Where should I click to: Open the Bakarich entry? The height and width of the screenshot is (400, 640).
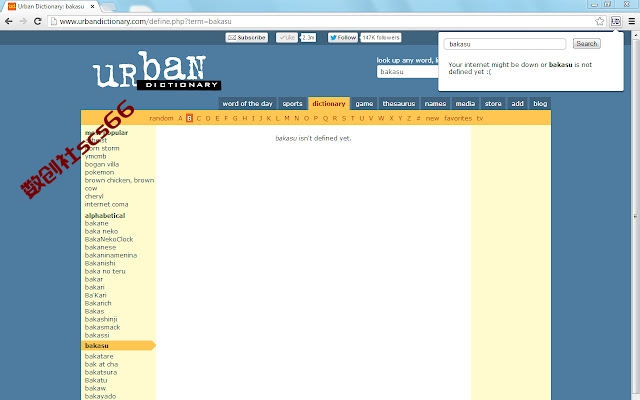[x=98, y=303]
